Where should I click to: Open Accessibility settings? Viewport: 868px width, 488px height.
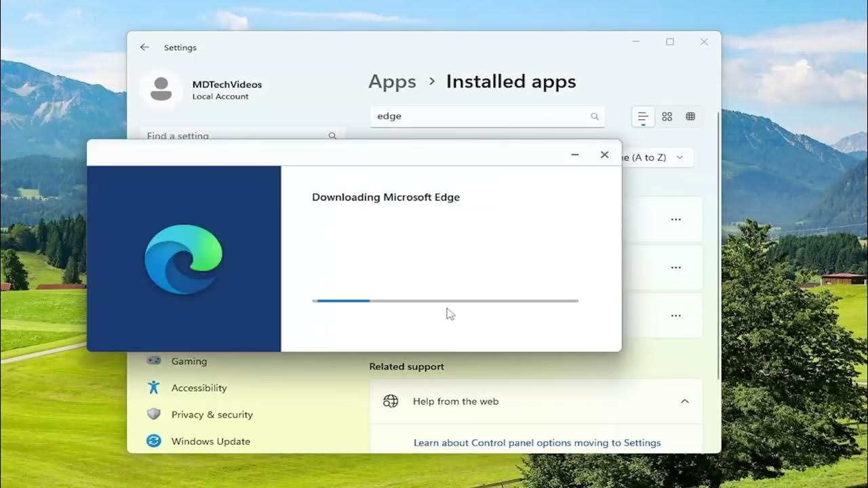(199, 388)
